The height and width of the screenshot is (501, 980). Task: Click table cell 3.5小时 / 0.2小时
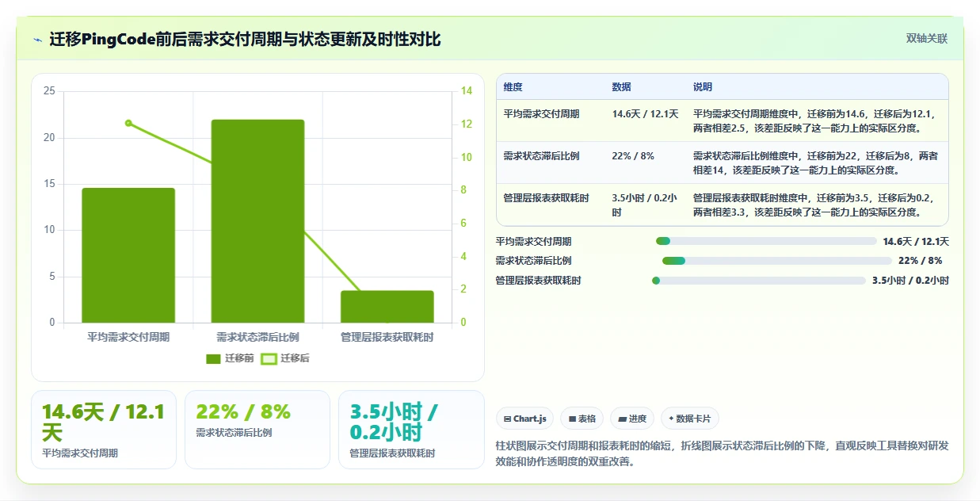coord(646,205)
